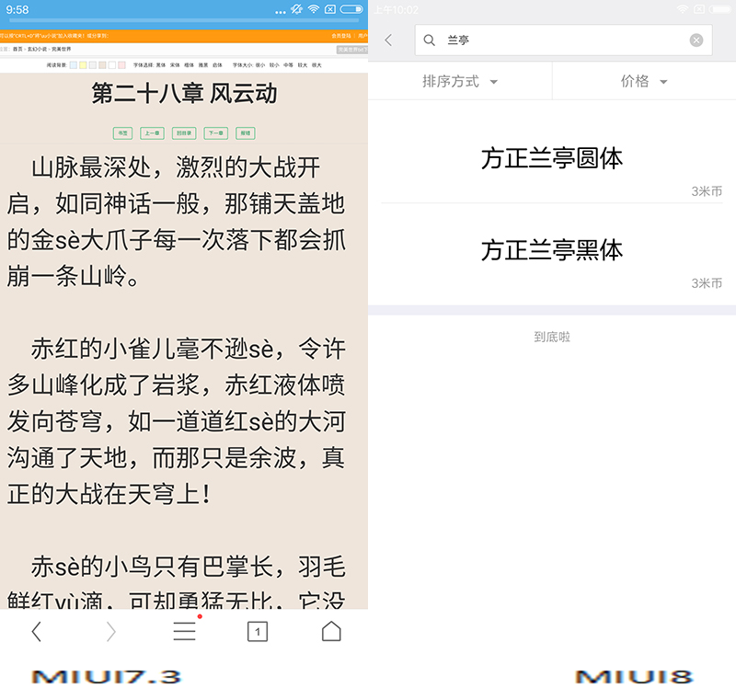Expand the 排序方式 sort dropdown
This screenshot has height=700, width=736.
click(x=460, y=81)
